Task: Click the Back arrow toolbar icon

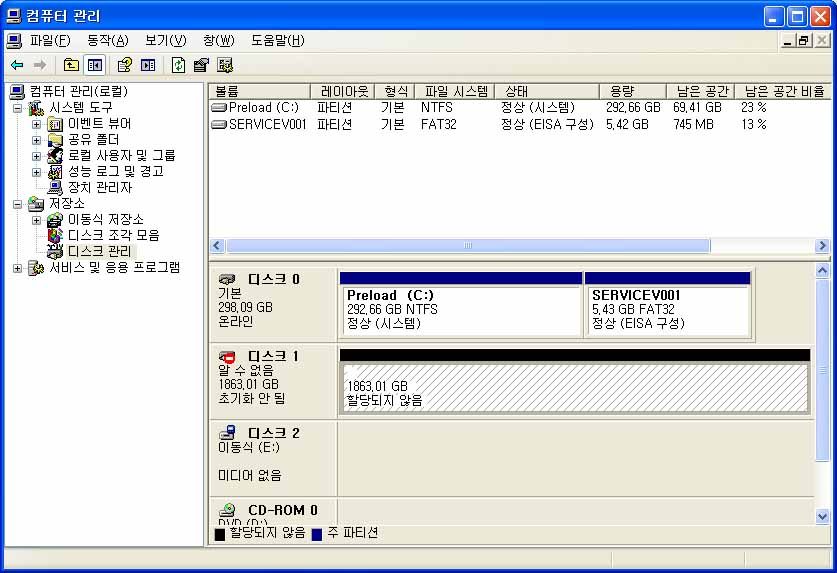Action: [17, 65]
